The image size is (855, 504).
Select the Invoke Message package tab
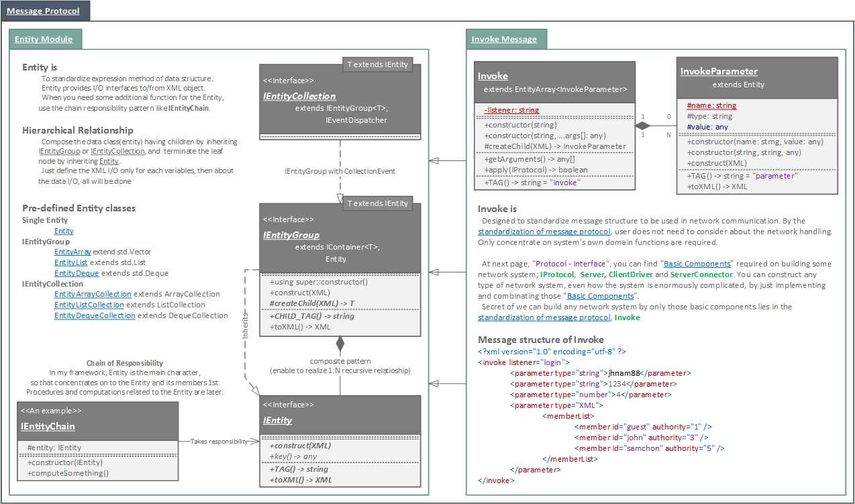tap(504, 39)
